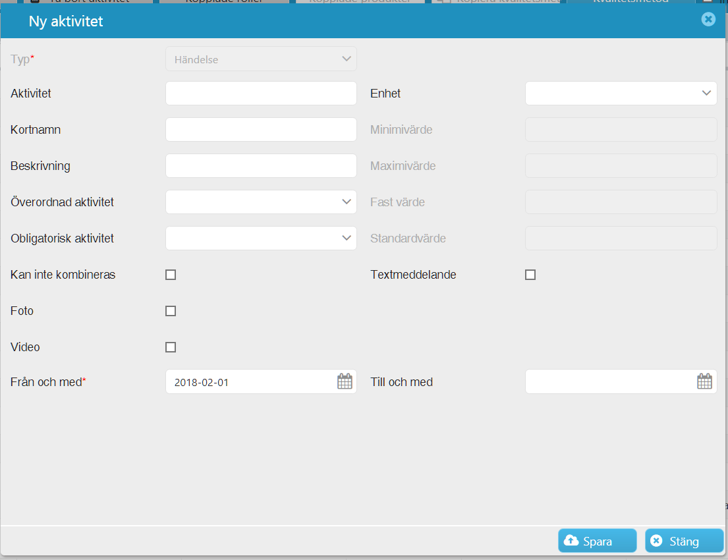The image size is (728, 560).
Task: Save the activity with the Spara button
Action: tap(597, 541)
